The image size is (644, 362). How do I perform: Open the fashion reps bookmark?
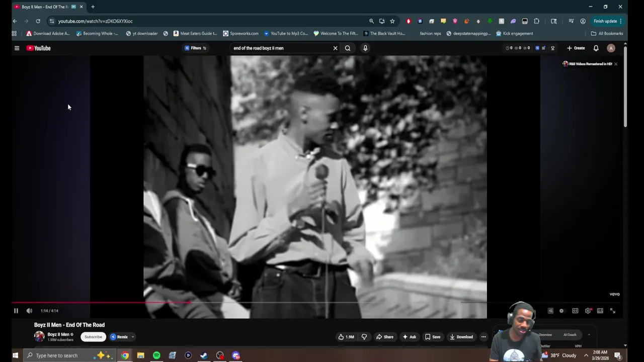click(431, 34)
